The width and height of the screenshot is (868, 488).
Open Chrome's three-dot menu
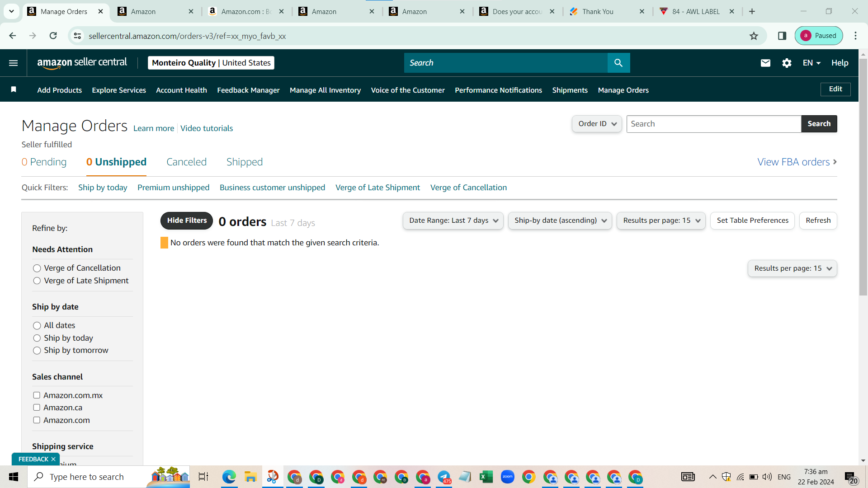click(x=855, y=36)
